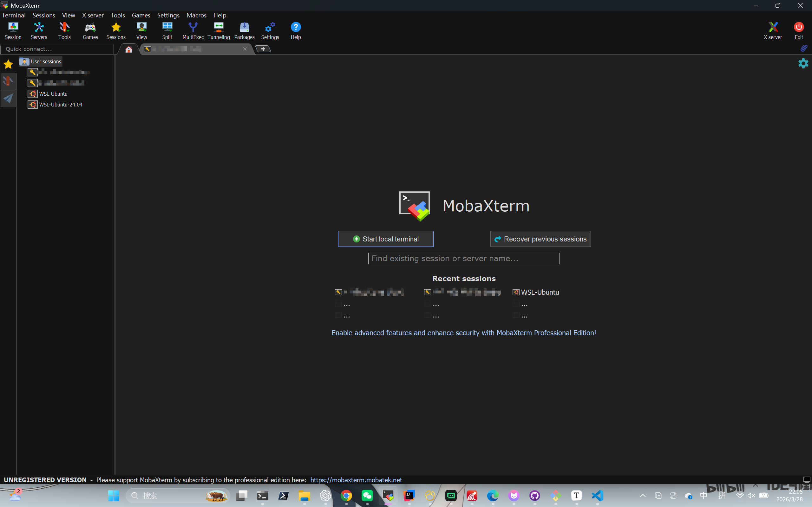Click the MultiExec toolbar icon

click(x=193, y=30)
